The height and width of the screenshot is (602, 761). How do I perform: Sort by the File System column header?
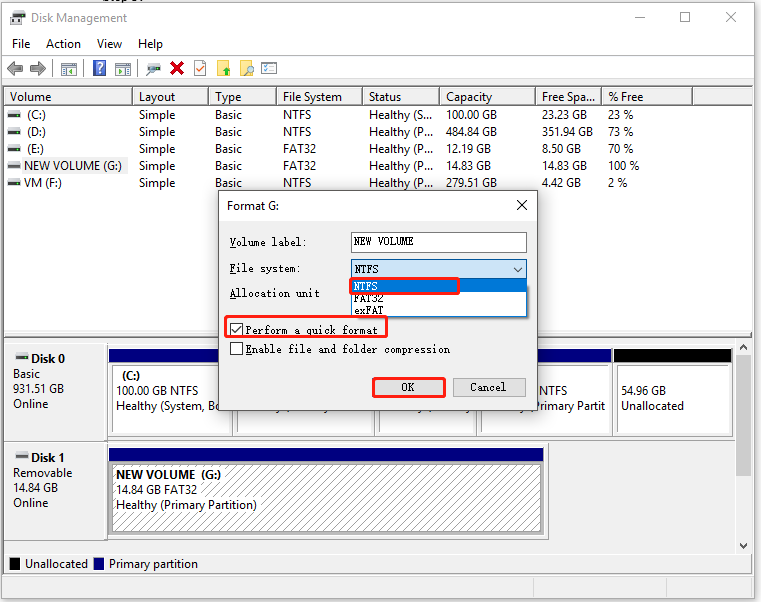pyautogui.click(x=320, y=97)
